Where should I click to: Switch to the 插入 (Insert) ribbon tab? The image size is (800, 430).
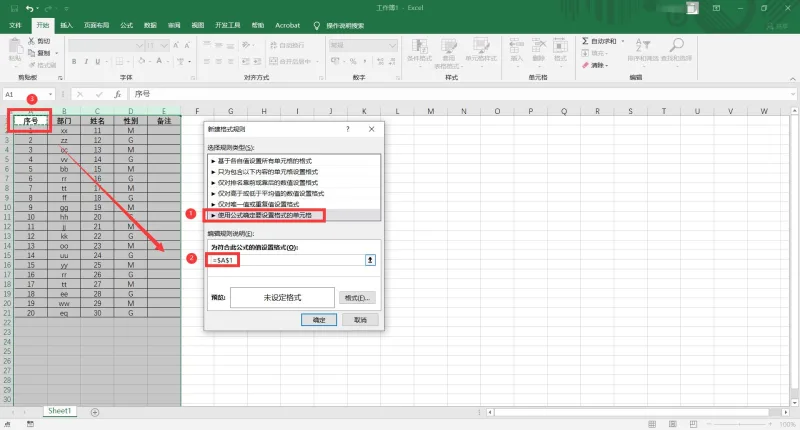(66, 25)
